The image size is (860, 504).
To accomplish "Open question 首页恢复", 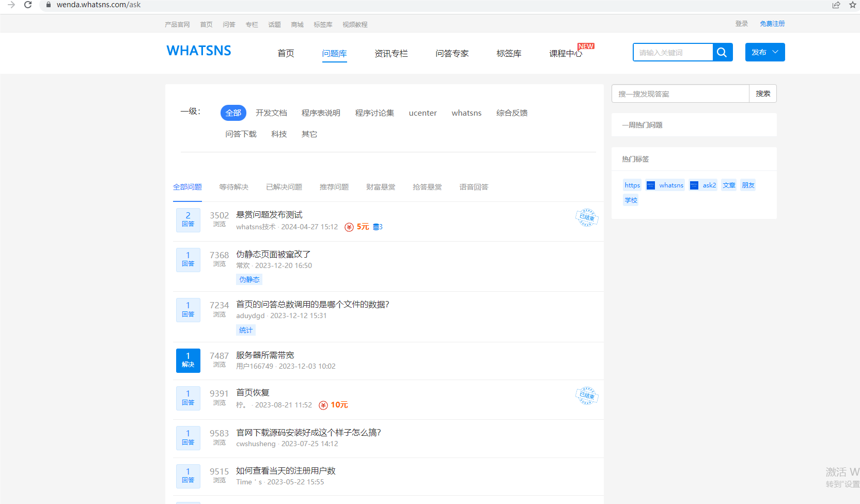I will click(253, 392).
